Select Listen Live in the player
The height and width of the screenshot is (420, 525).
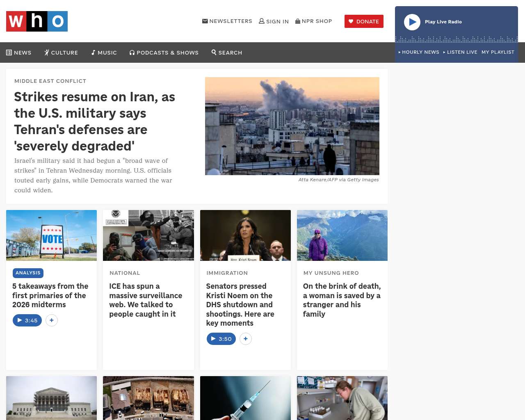tap(460, 52)
